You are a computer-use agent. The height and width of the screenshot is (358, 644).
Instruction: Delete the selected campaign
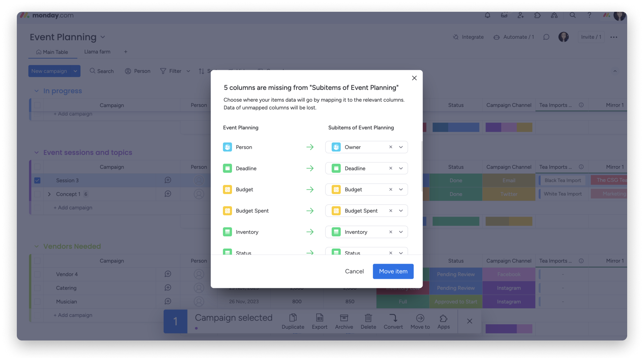pyautogui.click(x=368, y=322)
